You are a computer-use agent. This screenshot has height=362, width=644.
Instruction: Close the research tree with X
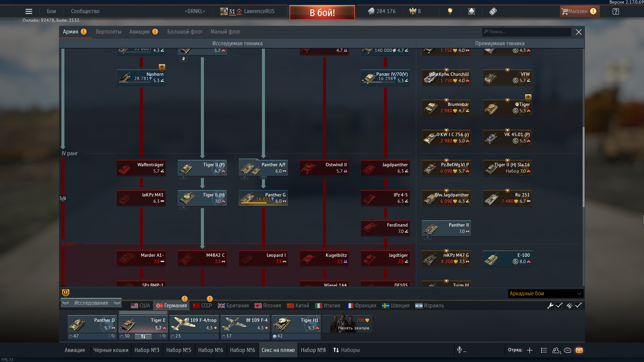pos(579,32)
